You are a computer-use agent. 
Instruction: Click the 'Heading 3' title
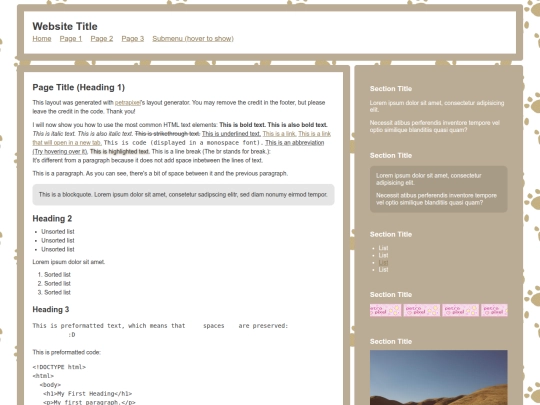pyautogui.click(x=51, y=310)
